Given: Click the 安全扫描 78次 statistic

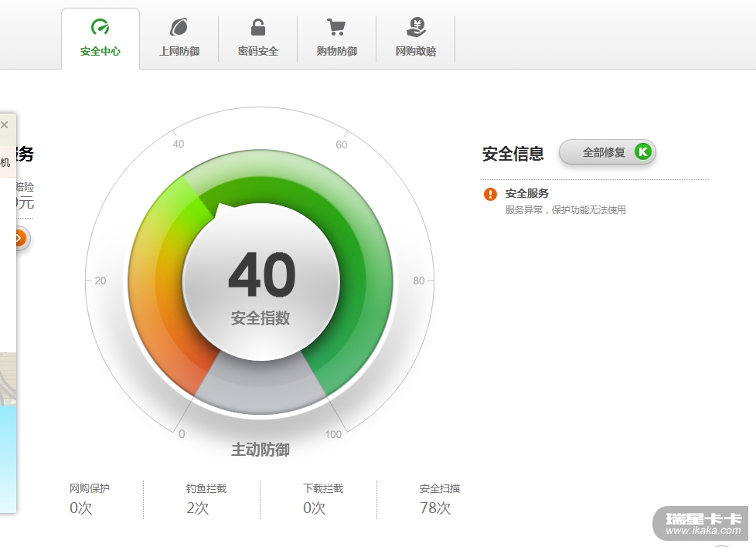Looking at the screenshot, I should pyautogui.click(x=440, y=499).
